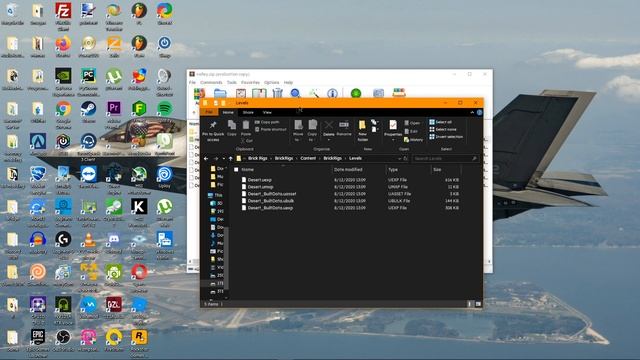Open recent locations dropdown arrow

click(x=223, y=158)
